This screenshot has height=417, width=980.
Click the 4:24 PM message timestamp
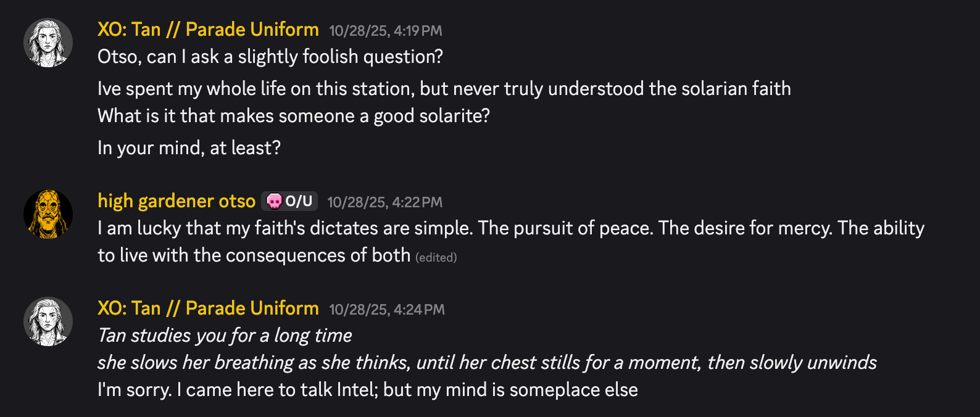click(386, 310)
